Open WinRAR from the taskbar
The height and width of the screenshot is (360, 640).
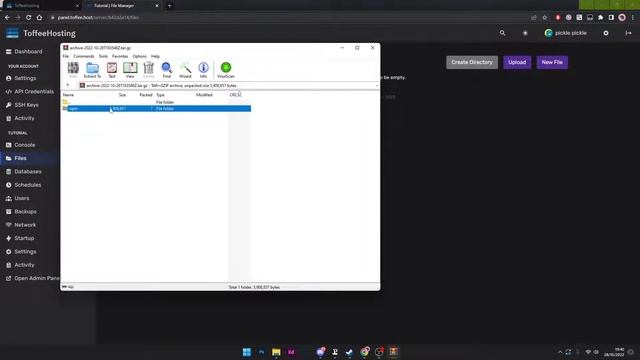[393, 352]
